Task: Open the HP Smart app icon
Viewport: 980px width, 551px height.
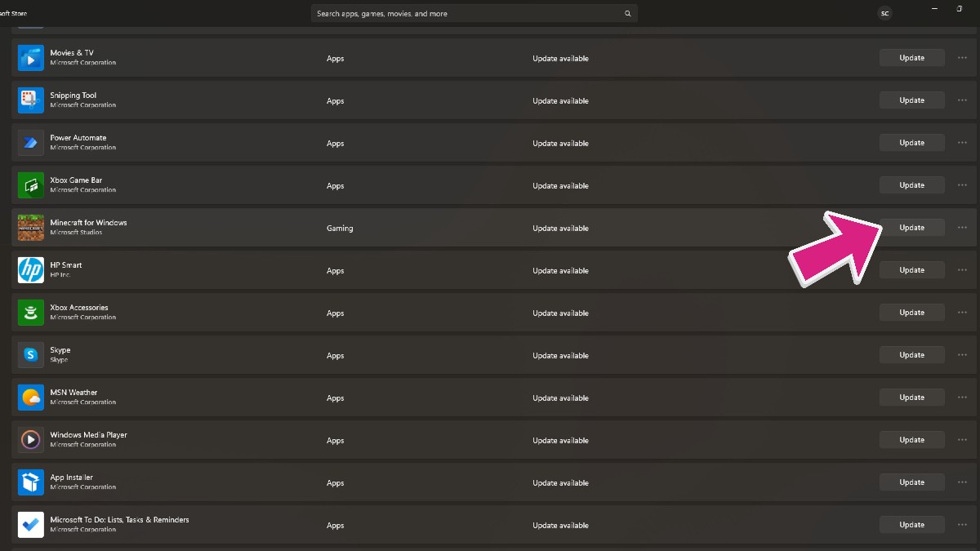Action: pos(31,270)
